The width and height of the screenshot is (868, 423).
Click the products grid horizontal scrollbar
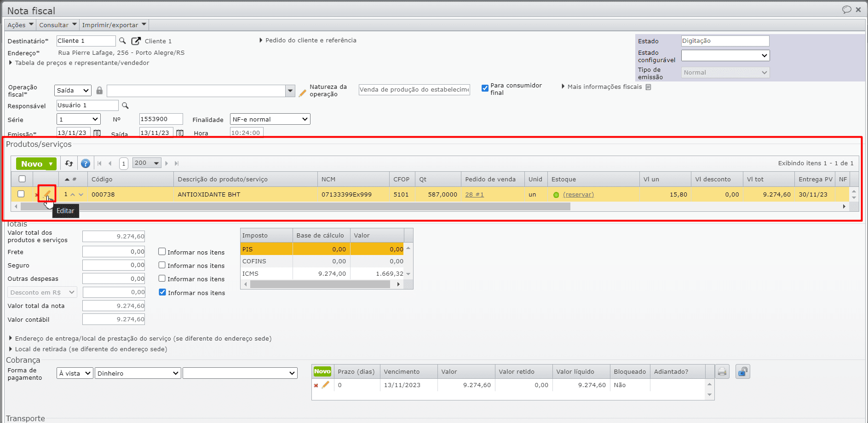295,207
